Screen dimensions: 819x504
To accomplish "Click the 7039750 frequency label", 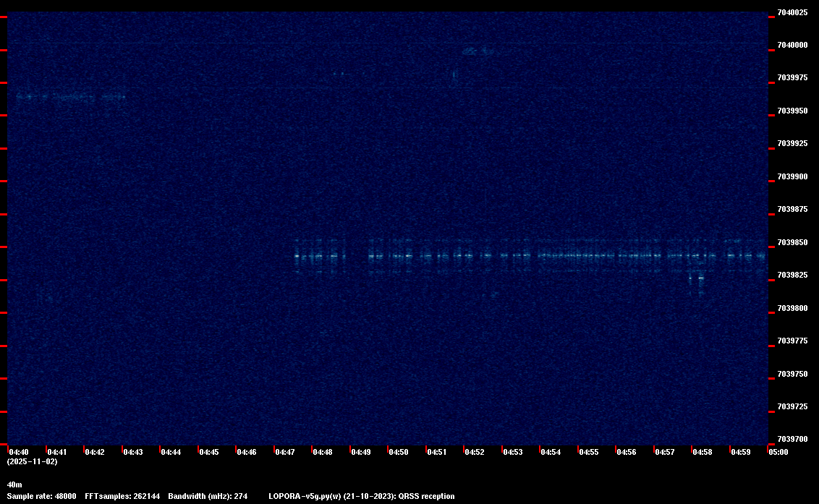I will click(792, 374).
